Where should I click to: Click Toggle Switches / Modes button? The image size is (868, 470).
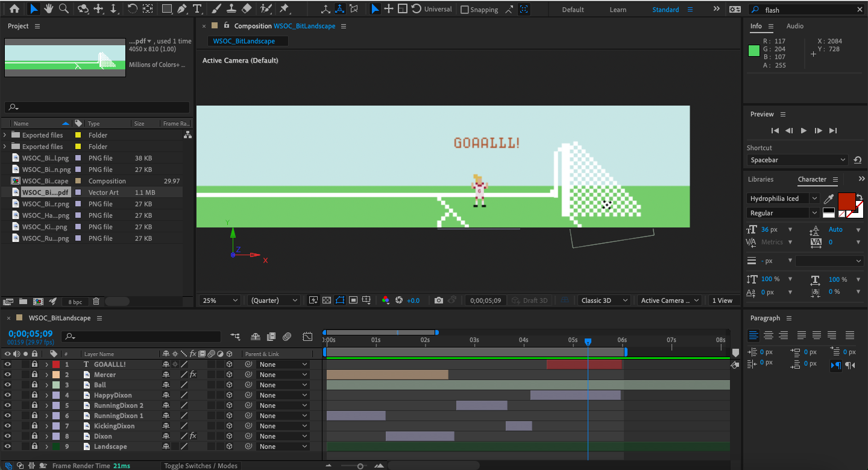pyautogui.click(x=201, y=466)
